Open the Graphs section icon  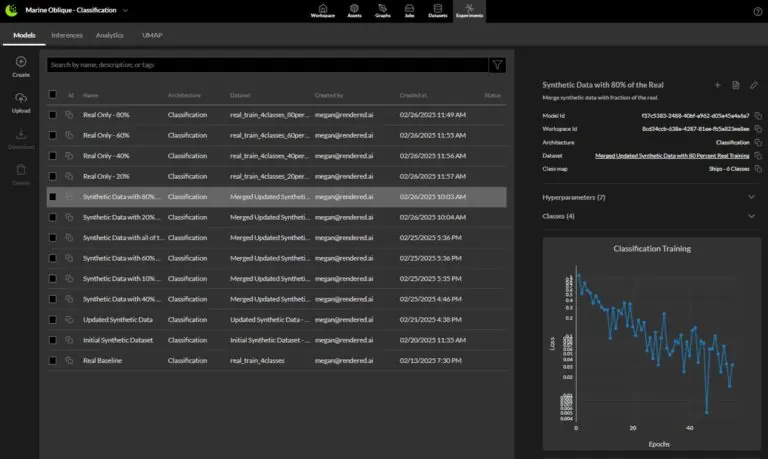point(383,10)
